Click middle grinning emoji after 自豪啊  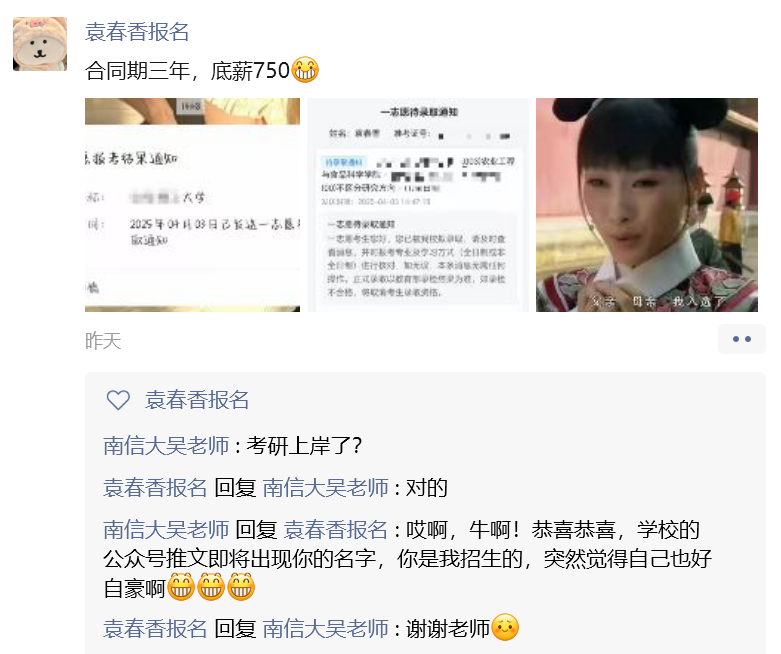[211, 587]
